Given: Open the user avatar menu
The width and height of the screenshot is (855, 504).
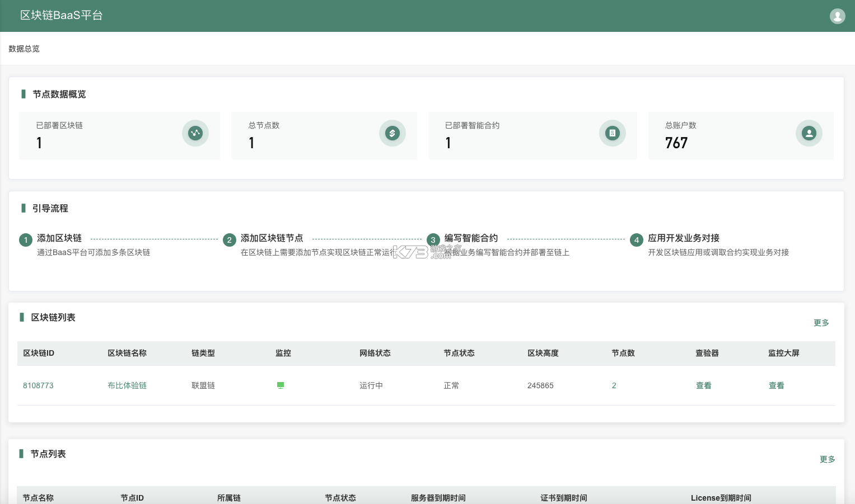Looking at the screenshot, I should pos(837,16).
